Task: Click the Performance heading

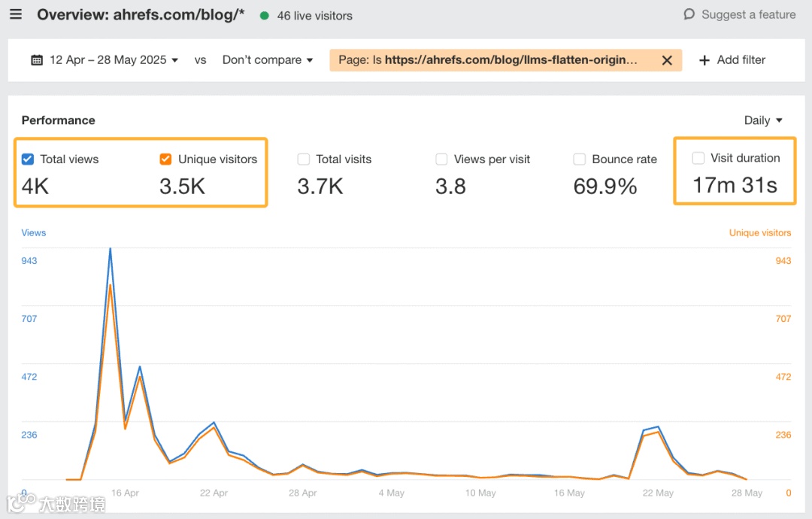Action: tap(59, 120)
